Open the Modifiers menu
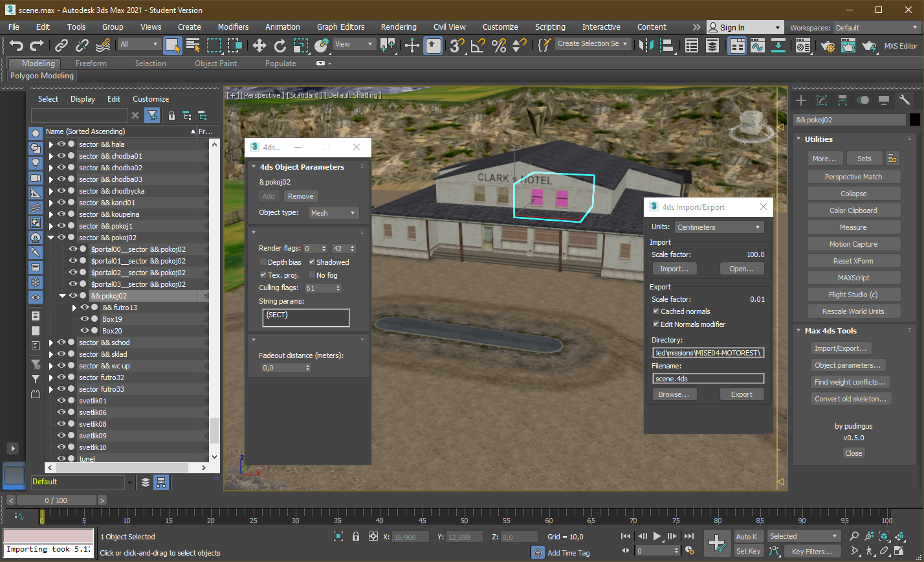 click(x=233, y=27)
